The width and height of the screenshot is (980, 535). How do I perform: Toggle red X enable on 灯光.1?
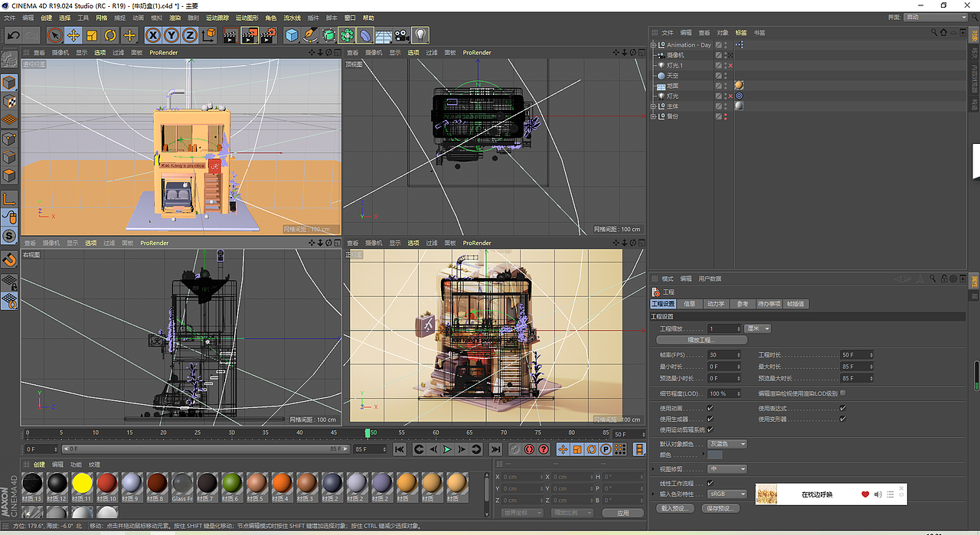(730, 66)
